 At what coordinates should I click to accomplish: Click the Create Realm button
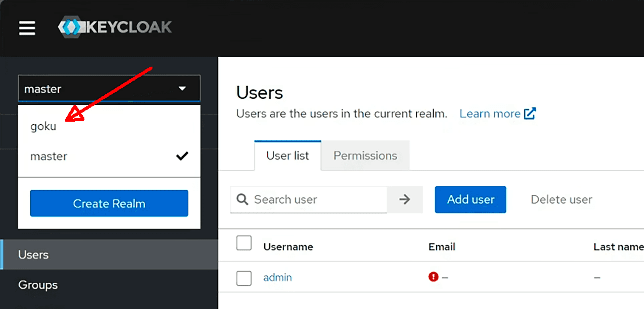pos(109,203)
